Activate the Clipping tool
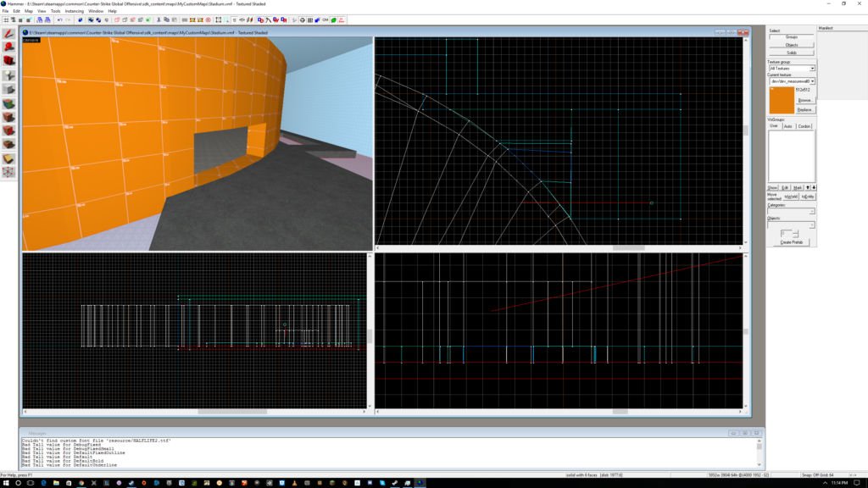868x488 pixels. pos(8,158)
